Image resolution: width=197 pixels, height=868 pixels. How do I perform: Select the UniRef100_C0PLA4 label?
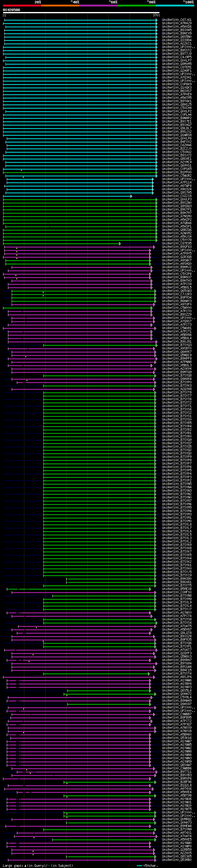coord(177,115)
